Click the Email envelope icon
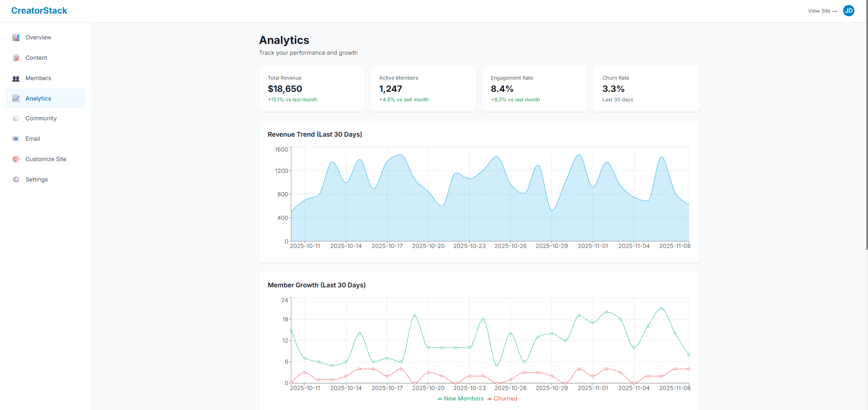Image resolution: width=868 pixels, height=410 pixels. point(16,138)
